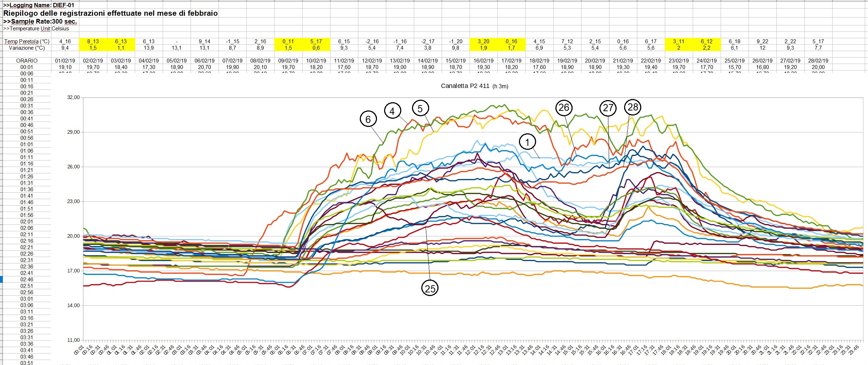Click the yellow highlighted 8_13 cell
Screen dimensions: 868x365
[x=93, y=41]
